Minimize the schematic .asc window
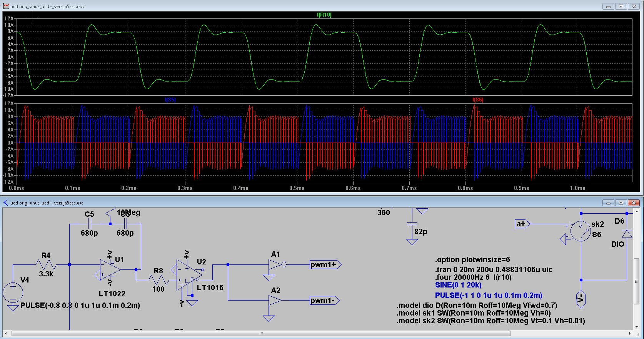644x339 pixels. (x=608, y=203)
